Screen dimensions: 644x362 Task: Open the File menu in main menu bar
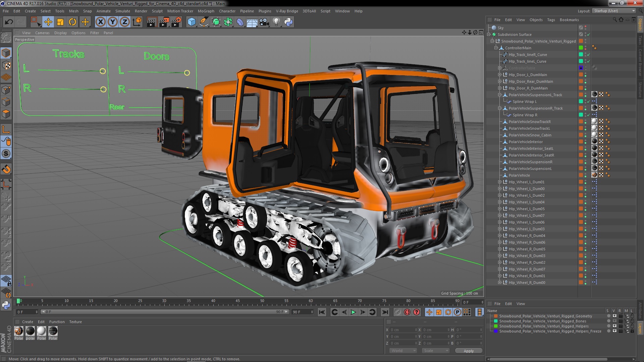pyautogui.click(x=6, y=11)
